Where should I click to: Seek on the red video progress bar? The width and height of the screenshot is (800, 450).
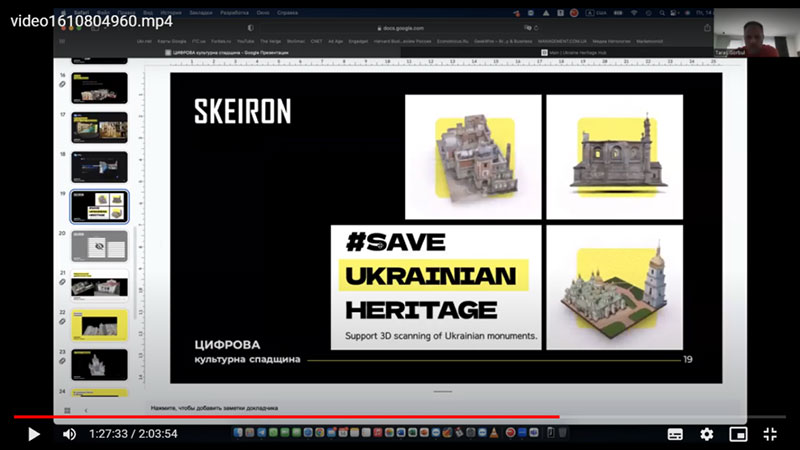(286, 417)
